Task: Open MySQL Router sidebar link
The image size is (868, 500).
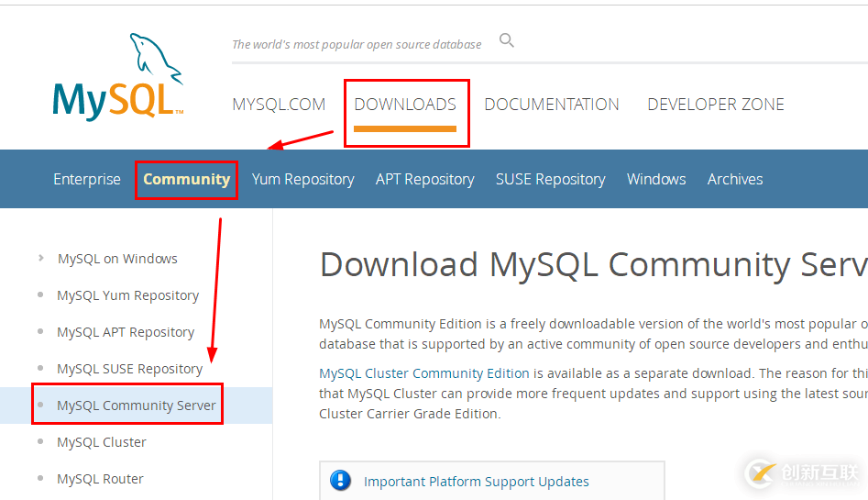Action: [100, 478]
